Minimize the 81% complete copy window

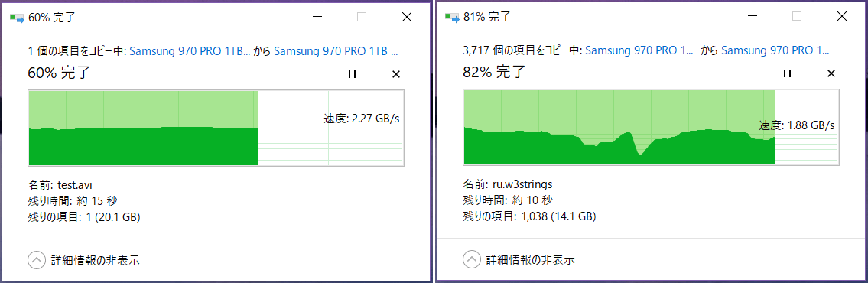click(x=752, y=17)
